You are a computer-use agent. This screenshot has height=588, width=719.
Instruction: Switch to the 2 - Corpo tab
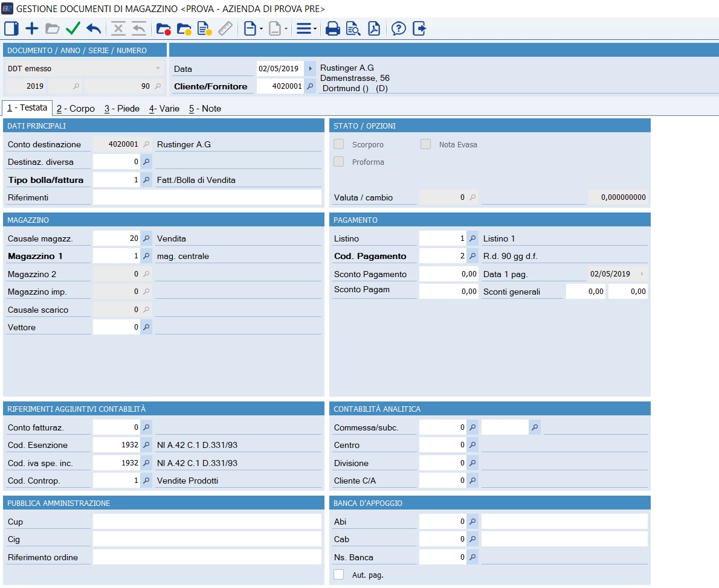pos(76,109)
